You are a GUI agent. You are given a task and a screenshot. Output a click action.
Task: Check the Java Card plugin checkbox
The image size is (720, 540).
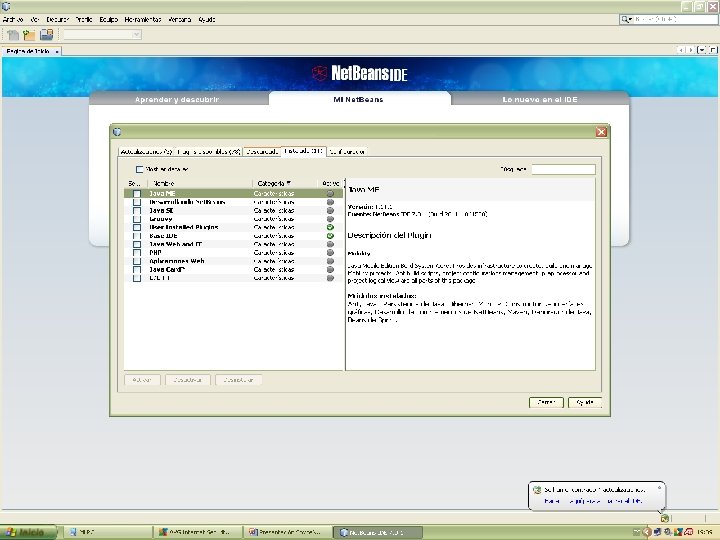[x=136, y=270]
